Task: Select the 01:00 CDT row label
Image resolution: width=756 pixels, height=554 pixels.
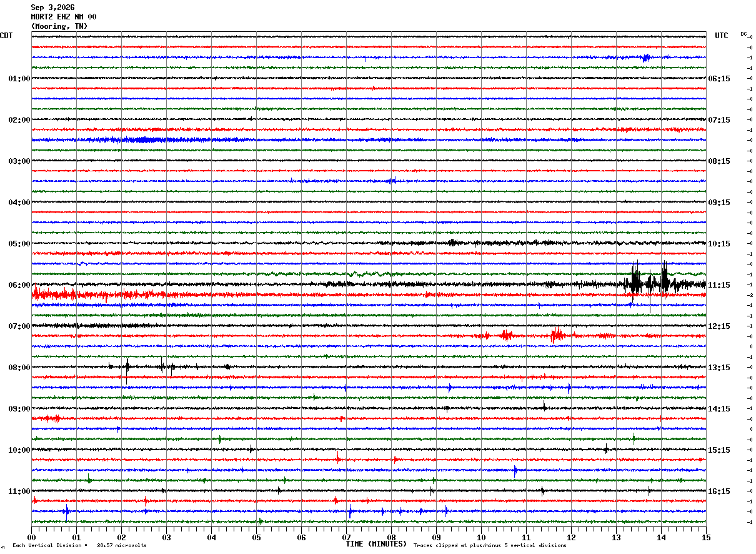Action: click(19, 79)
